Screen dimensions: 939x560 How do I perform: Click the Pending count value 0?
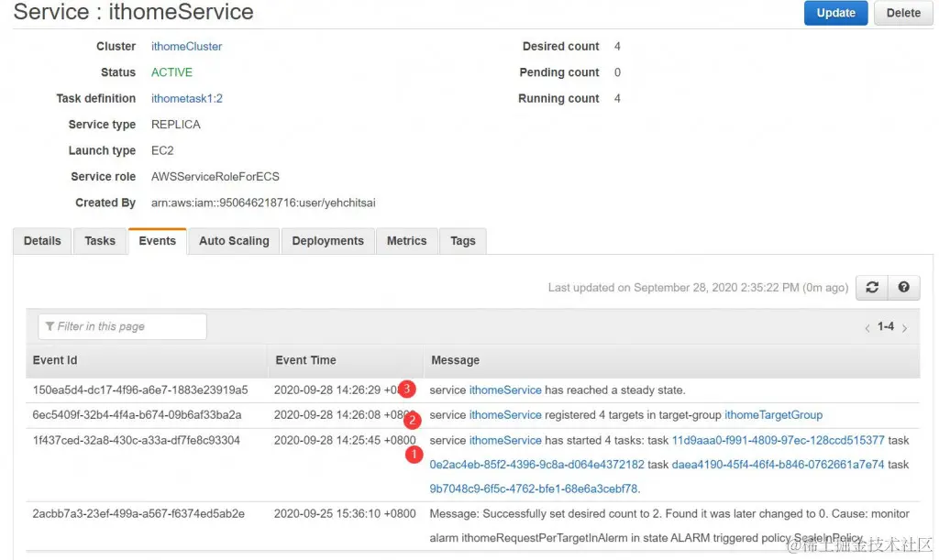pyautogui.click(x=617, y=72)
